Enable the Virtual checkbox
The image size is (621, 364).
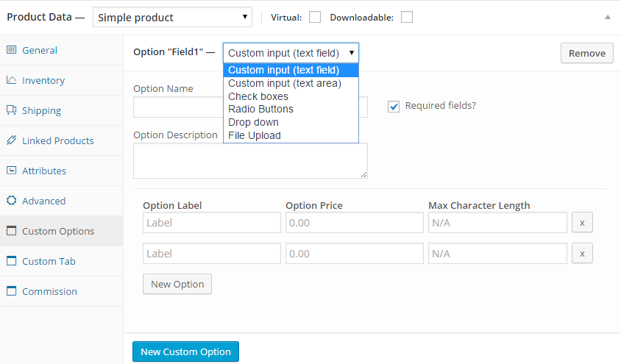tap(315, 17)
